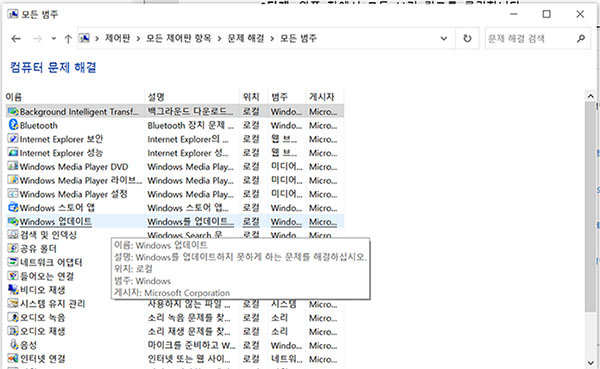Viewport: 600px width, 369px height.
Task: Click 모든 제어판 항목 breadcrumb
Action: coord(179,38)
